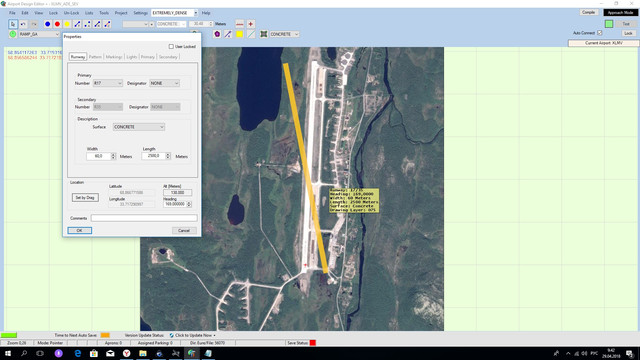Open the Project menu

coord(121,13)
